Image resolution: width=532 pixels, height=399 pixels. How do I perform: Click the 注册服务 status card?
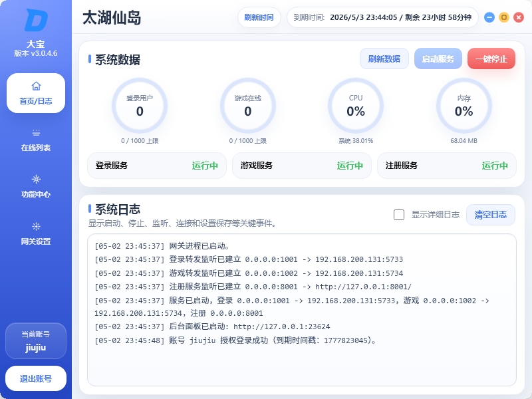coord(447,166)
